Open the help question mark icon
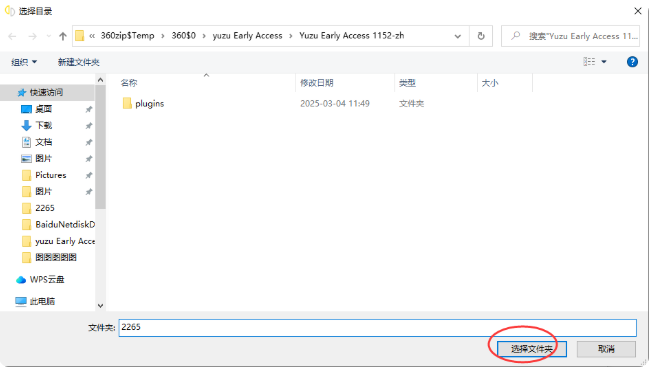Image resolution: width=649 pixels, height=370 pixels. click(632, 62)
